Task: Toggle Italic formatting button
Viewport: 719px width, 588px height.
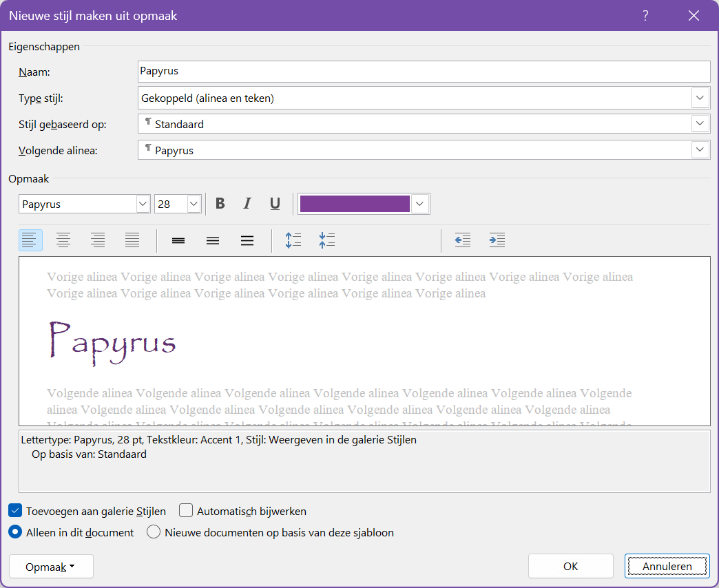Action: point(247,204)
